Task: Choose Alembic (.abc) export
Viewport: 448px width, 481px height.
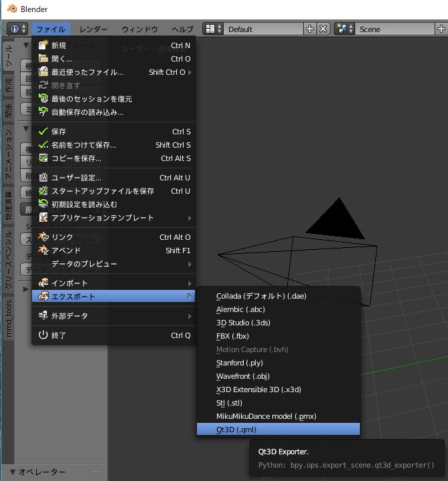Action: tap(278, 309)
